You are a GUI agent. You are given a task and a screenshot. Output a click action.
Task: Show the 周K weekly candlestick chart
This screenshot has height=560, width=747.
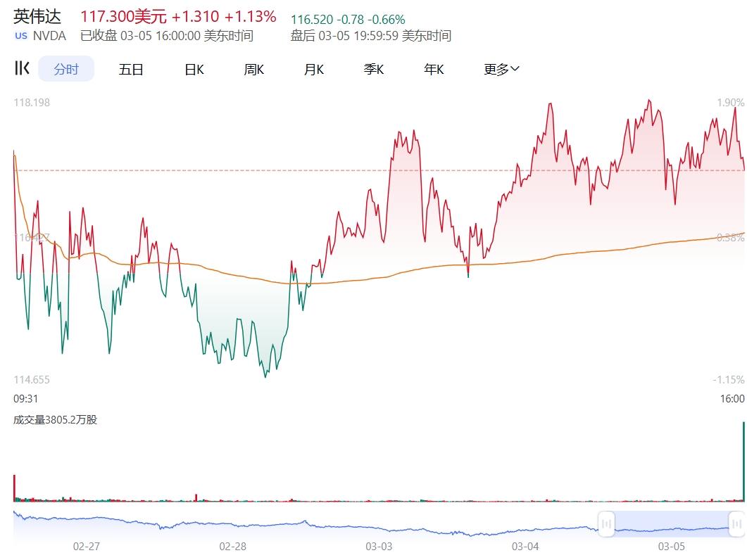tap(253, 69)
